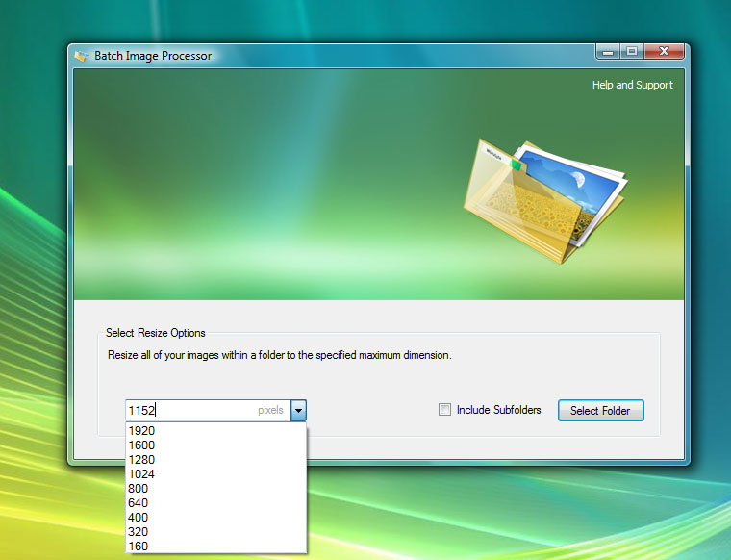Screen dimensions: 731x560
Task: Pick 1024 from the dropdown options
Action: tap(141, 474)
